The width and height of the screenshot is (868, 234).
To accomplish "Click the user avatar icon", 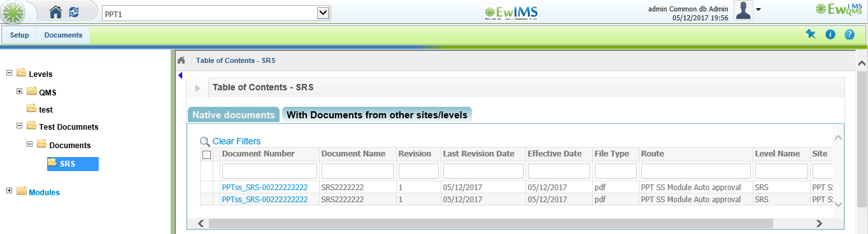I will tap(743, 11).
